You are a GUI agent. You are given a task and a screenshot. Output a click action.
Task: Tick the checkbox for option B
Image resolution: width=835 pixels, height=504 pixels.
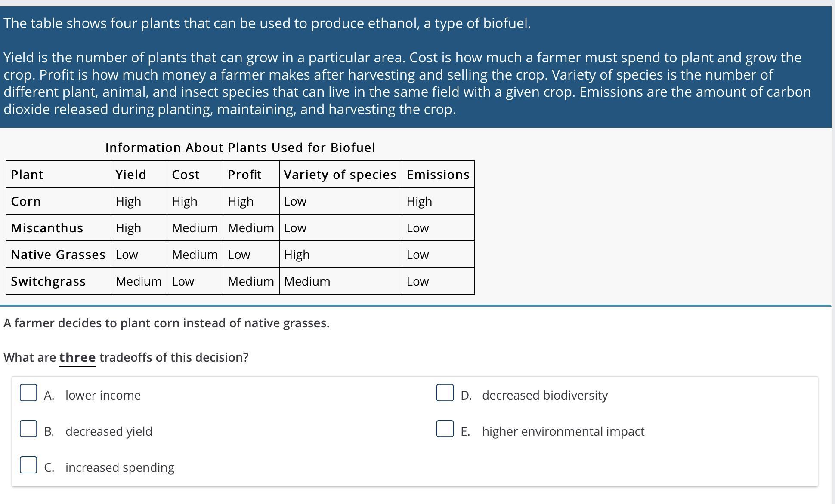[28, 429]
